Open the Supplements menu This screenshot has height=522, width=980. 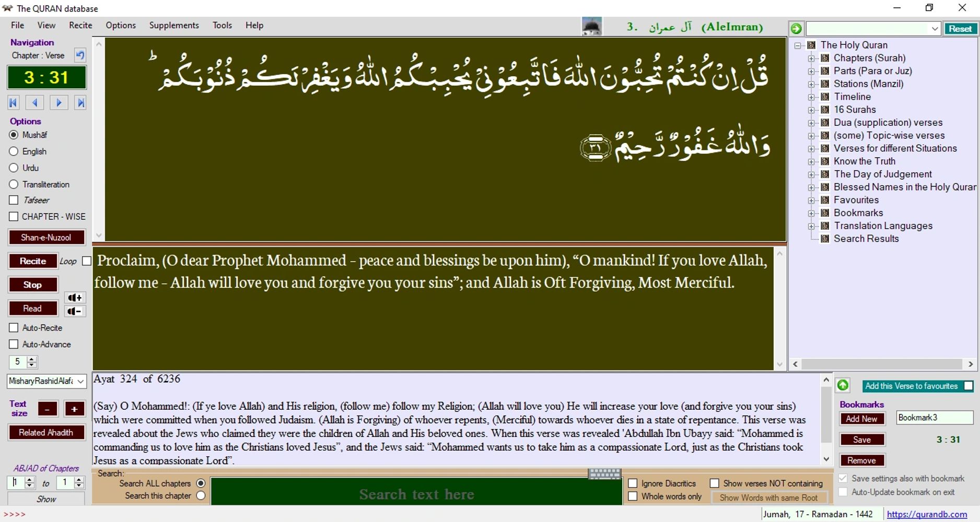pyautogui.click(x=174, y=25)
